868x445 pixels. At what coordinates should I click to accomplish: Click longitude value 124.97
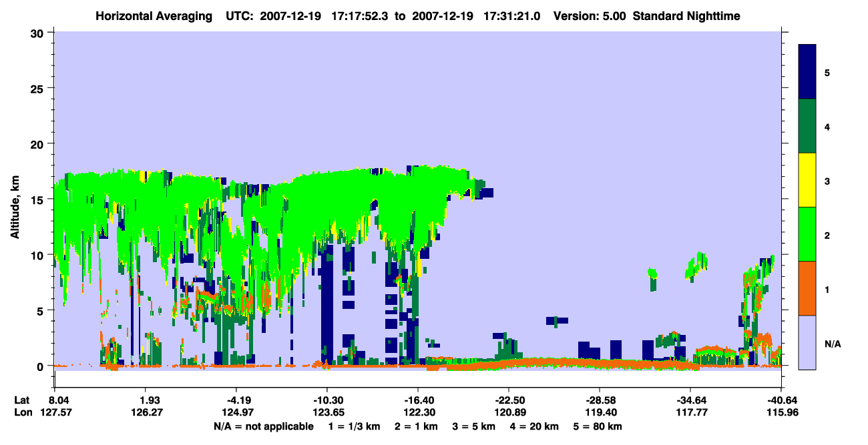237,413
